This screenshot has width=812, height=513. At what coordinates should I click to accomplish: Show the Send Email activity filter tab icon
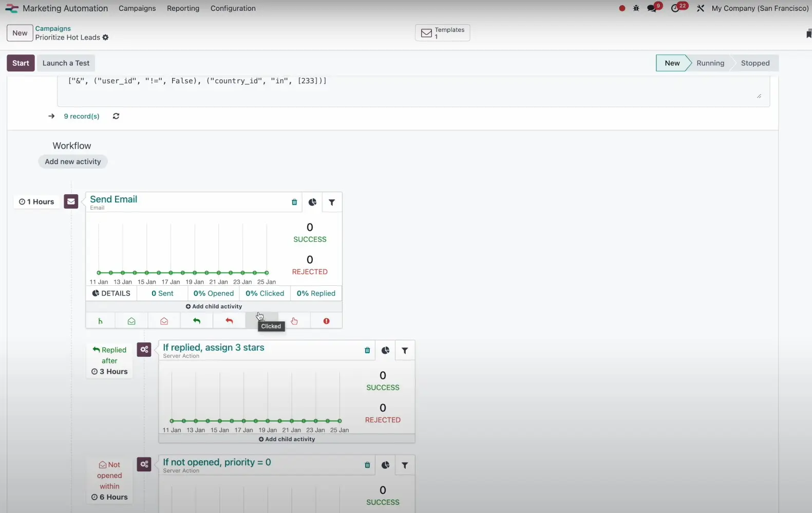[332, 203]
